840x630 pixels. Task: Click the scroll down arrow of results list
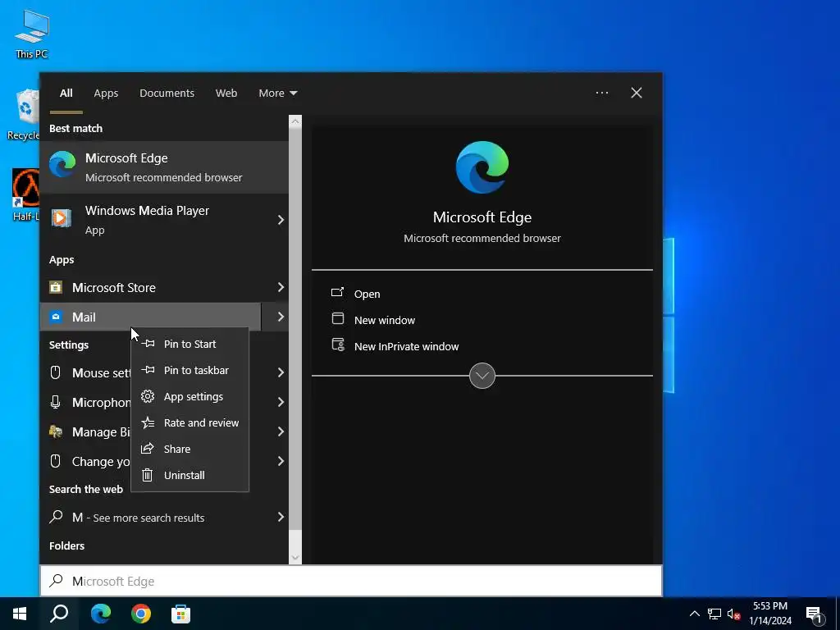[295, 558]
